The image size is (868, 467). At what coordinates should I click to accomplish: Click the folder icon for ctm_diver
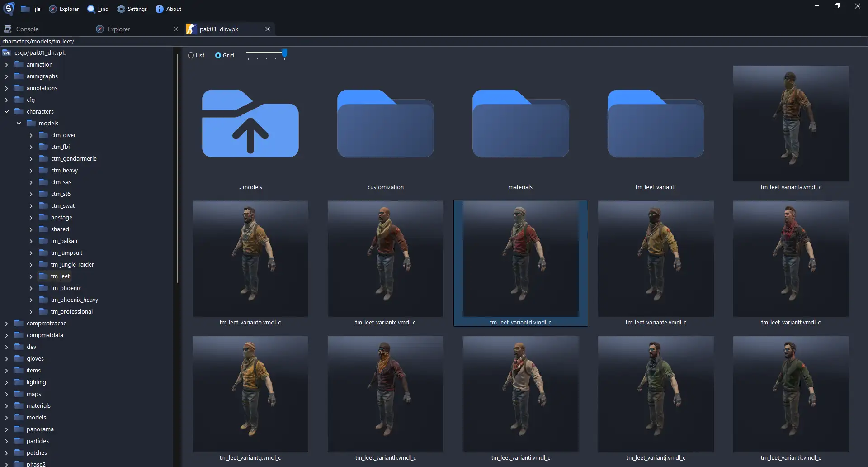point(43,135)
